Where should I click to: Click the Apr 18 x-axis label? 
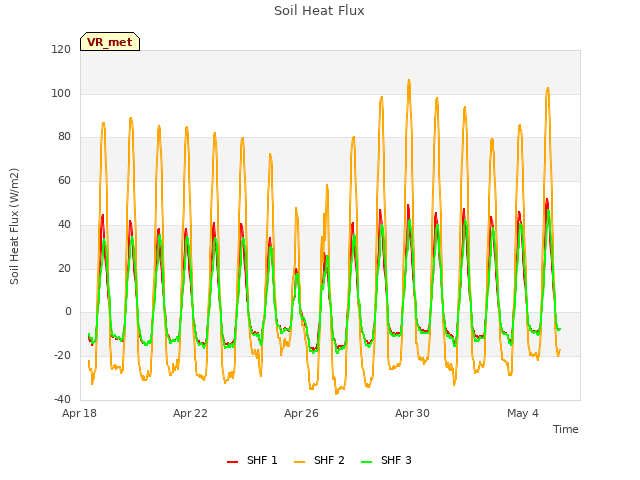80,413
